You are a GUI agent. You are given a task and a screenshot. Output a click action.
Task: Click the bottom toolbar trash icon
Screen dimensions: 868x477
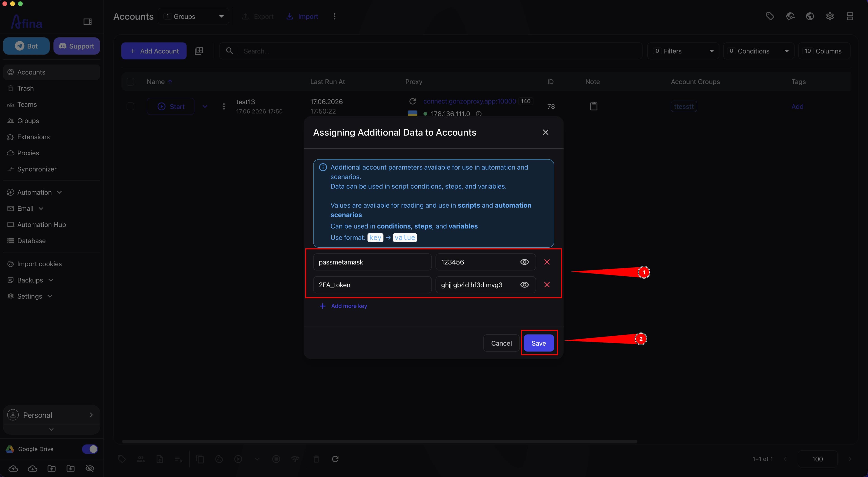[316, 459]
